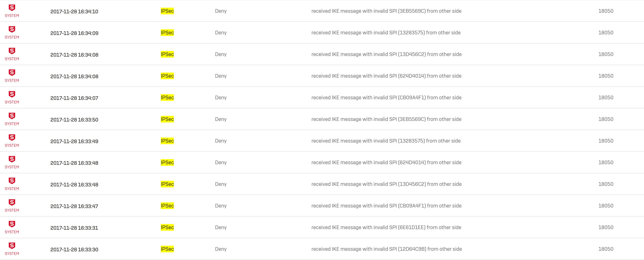Click the 13283575 message at 16:33:49
644x260 pixels.
[x=386, y=141]
